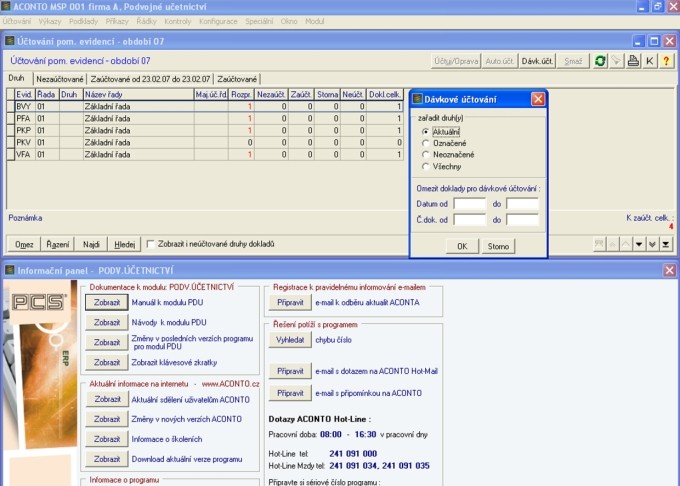Viewport: 680px width, 486px height.
Task: Click the K icon button
Action: point(649,61)
